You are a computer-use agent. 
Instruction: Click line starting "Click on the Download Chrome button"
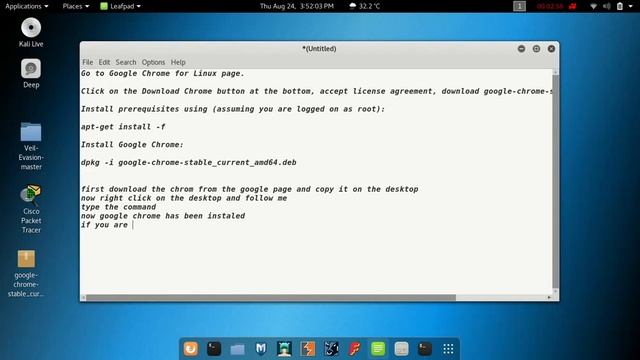pos(316,91)
